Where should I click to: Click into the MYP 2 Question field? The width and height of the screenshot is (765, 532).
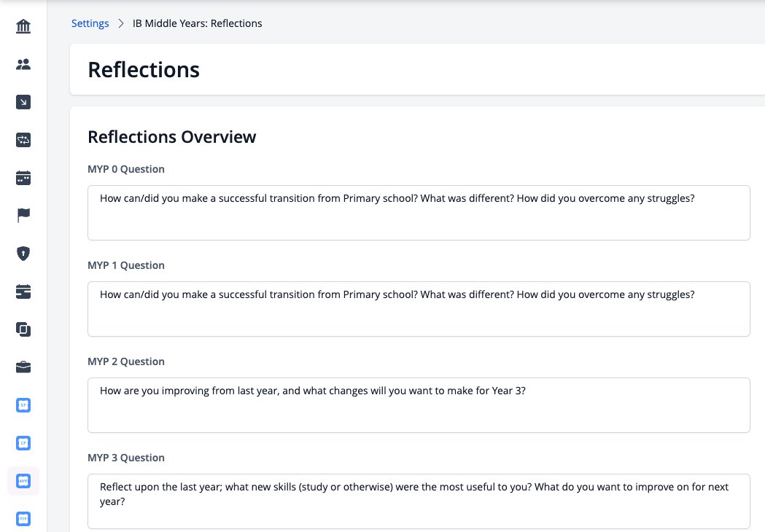(x=419, y=405)
